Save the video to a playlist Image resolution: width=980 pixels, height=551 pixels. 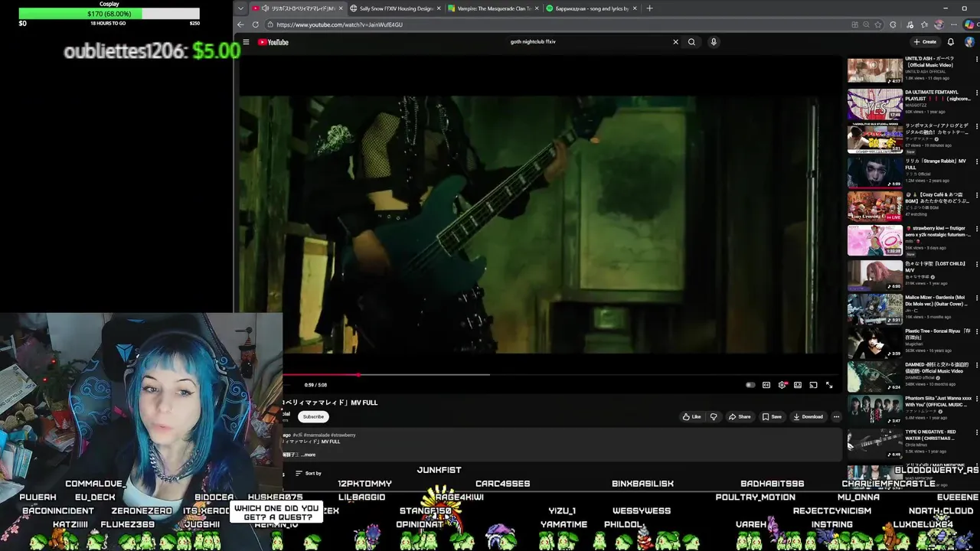tap(772, 416)
